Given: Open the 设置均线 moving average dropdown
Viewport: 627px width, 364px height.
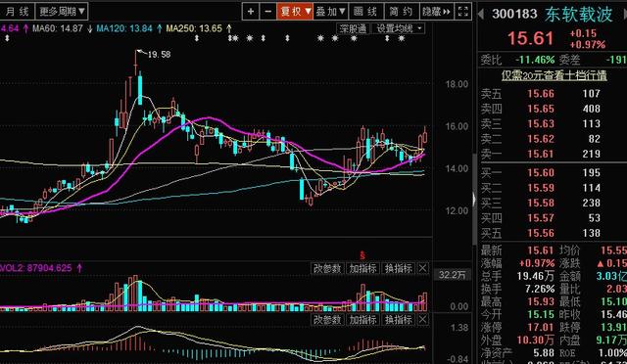Looking at the screenshot, I should [x=399, y=28].
